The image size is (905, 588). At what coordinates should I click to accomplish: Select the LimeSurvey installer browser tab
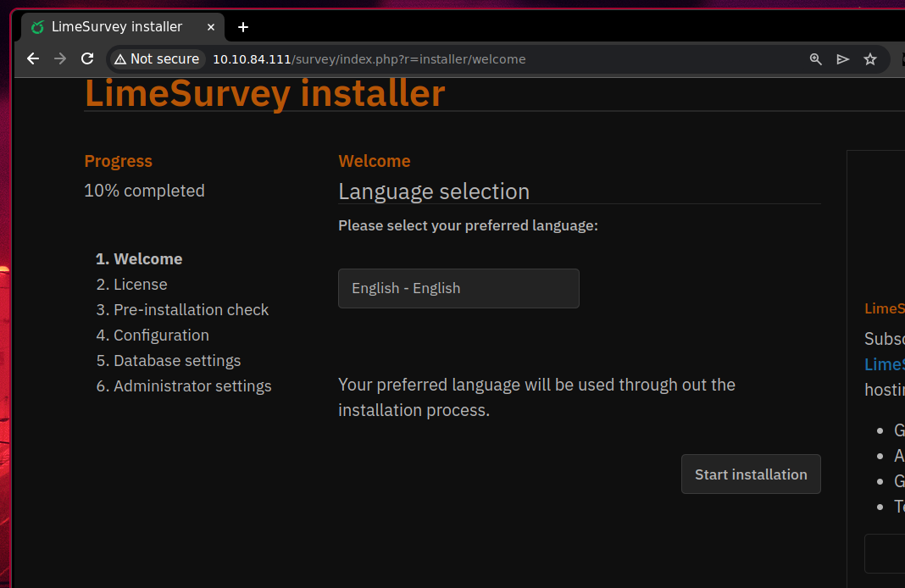coord(122,27)
